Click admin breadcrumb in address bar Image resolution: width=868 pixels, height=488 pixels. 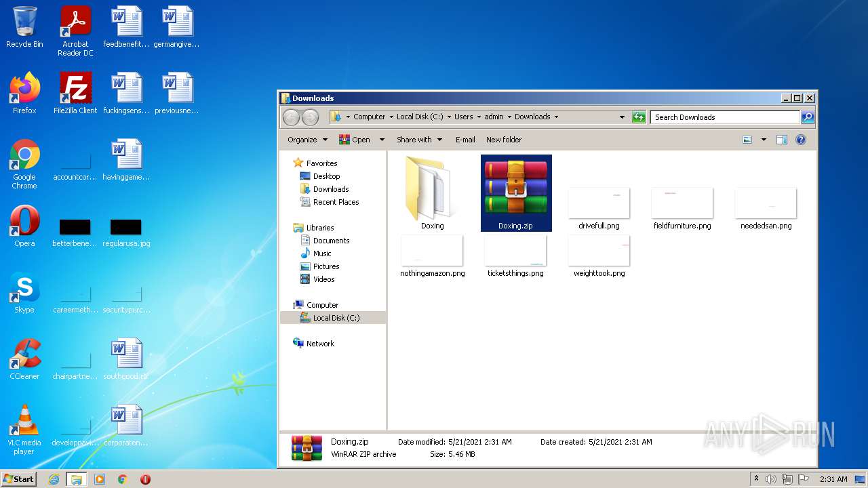click(x=494, y=117)
